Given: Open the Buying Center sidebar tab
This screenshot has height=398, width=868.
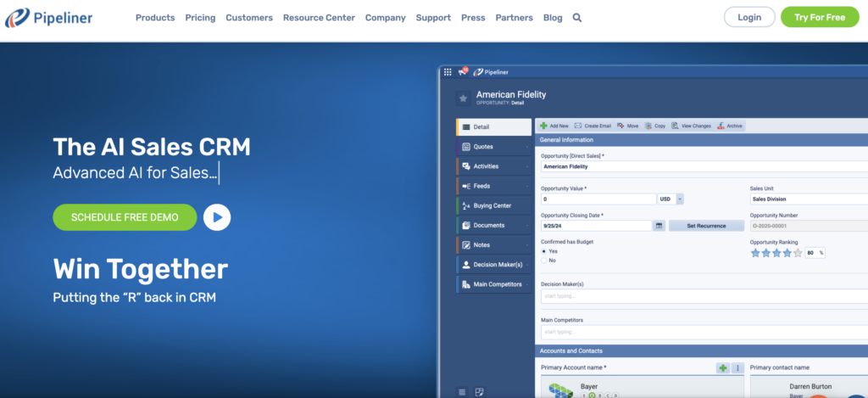Looking at the screenshot, I should tap(494, 205).
